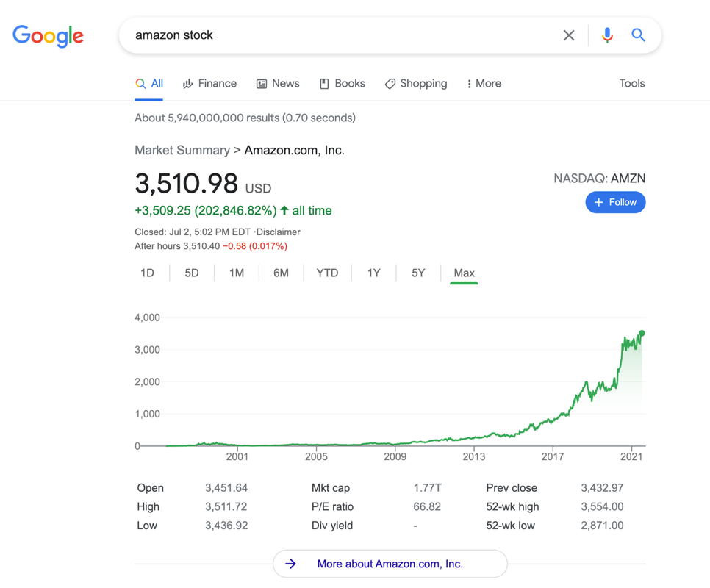The height and width of the screenshot is (588, 710).
Task: Click the 52-wk low value 2,871.00
Action: click(x=602, y=526)
